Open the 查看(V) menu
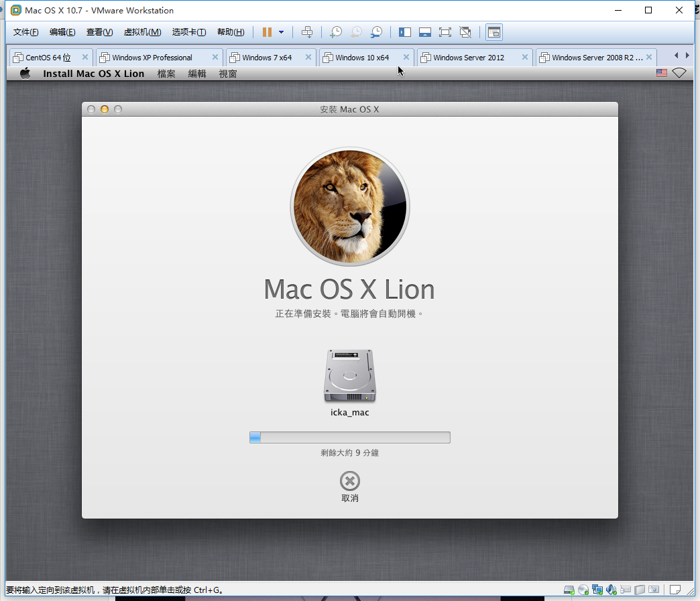Image resolution: width=700 pixels, height=601 pixels. point(99,32)
